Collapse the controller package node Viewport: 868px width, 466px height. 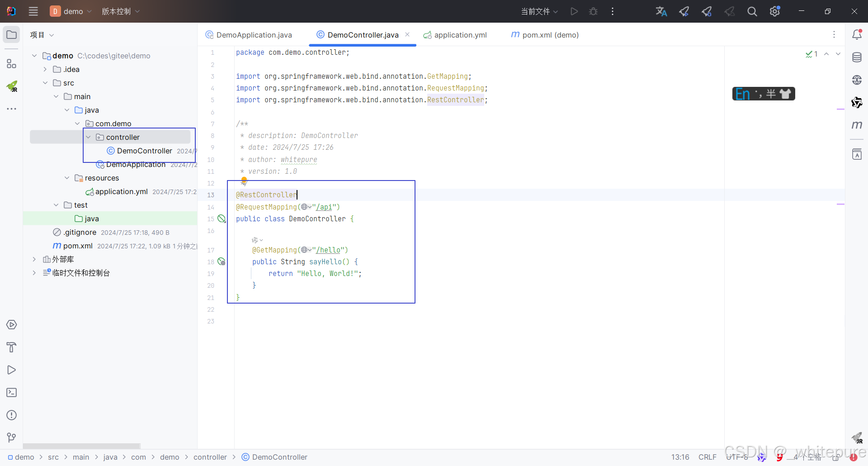89,137
